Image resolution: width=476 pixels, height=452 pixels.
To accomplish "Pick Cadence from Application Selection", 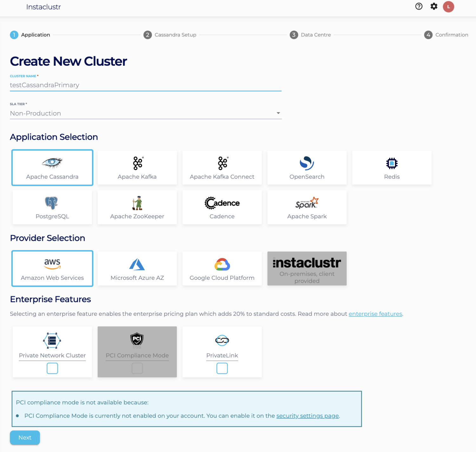I will [x=222, y=207].
